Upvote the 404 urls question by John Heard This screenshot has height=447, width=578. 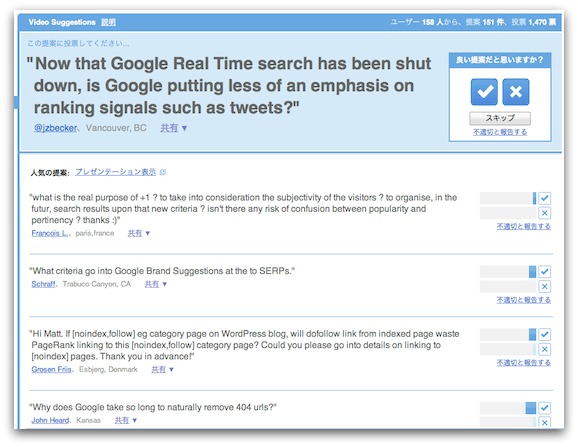[x=544, y=408]
